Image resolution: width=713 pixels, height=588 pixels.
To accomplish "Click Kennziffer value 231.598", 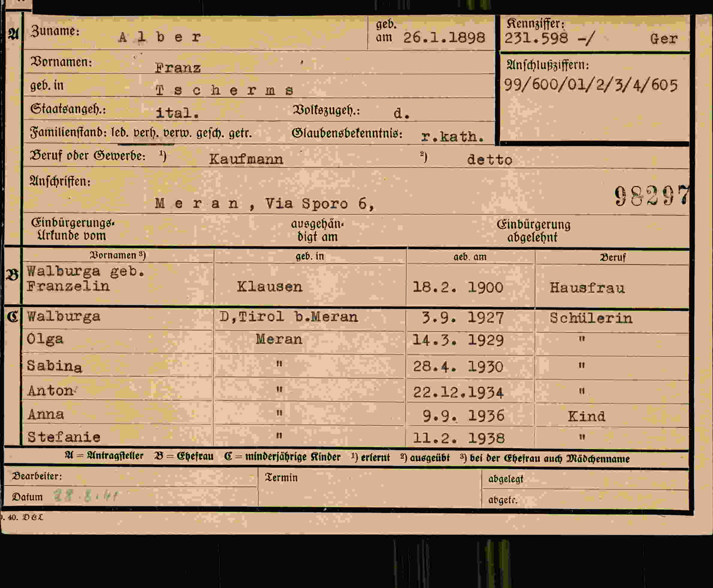I will pyautogui.click(x=536, y=38).
